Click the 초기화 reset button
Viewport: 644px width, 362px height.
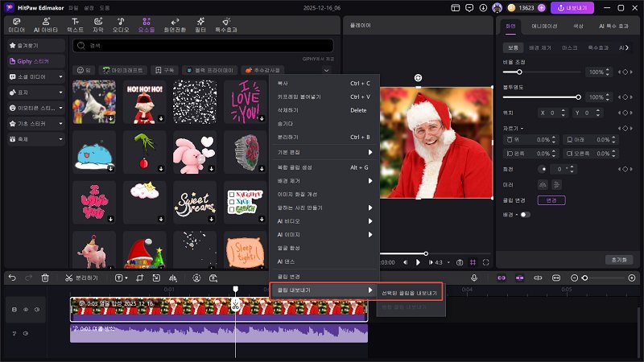pyautogui.click(x=618, y=260)
